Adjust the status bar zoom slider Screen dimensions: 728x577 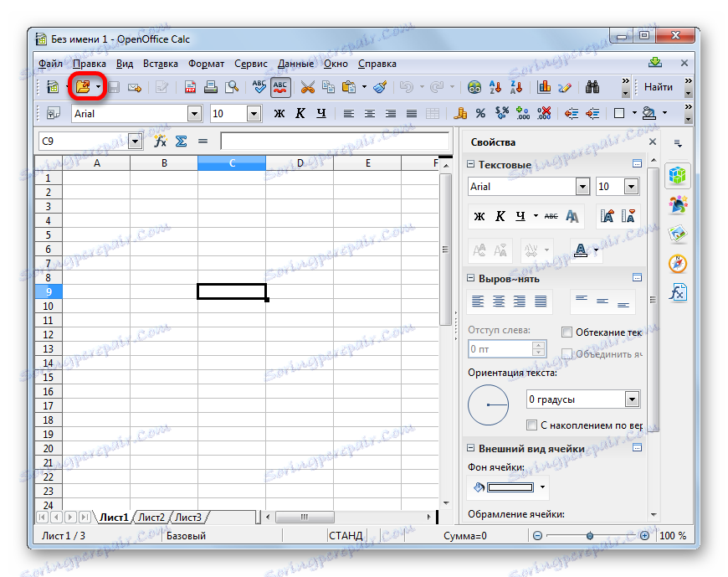[x=590, y=536]
